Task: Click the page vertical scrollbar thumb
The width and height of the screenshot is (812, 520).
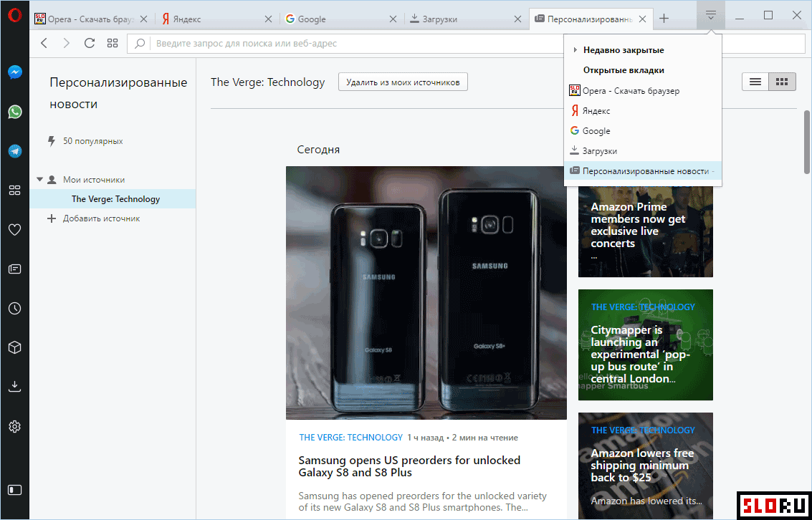Action: click(806, 141)
